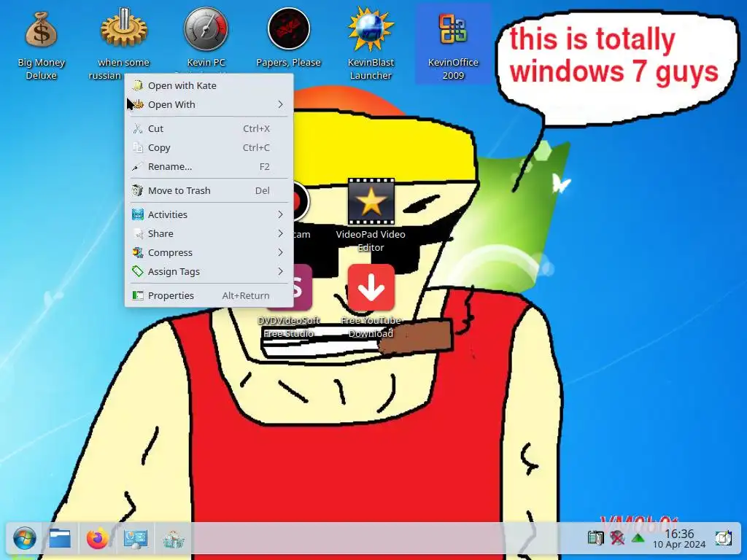The height and width of the screenshot is (560, 747).
Task: Select the 'when some russian' gear icon
Action: pos(123,28)
